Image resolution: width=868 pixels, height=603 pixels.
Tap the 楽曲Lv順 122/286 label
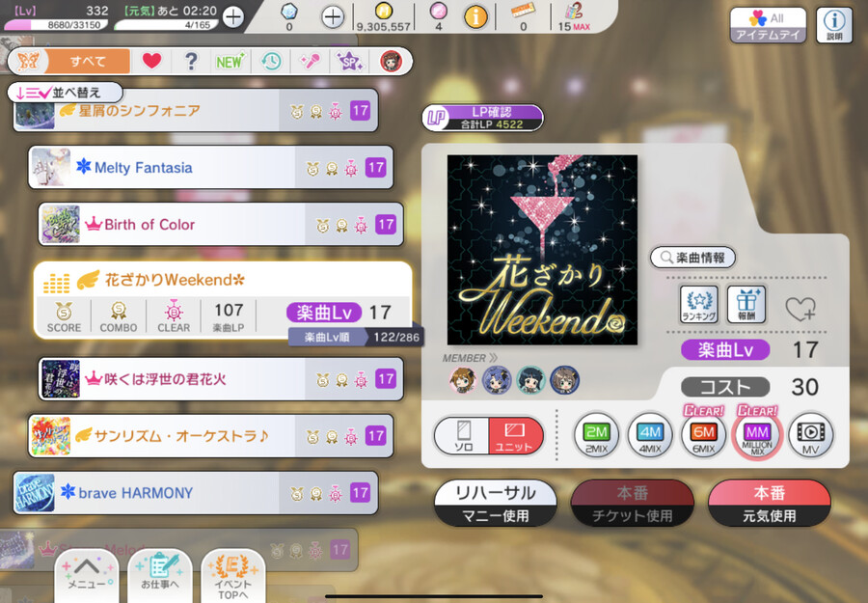pos(357,337)
